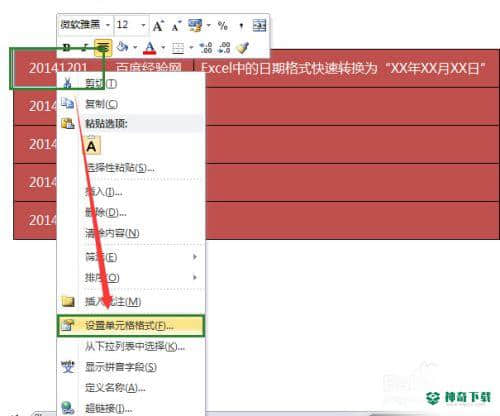Apply percent style with the % icon
Viewport: 500px width, 416px height.
[222, 25]
